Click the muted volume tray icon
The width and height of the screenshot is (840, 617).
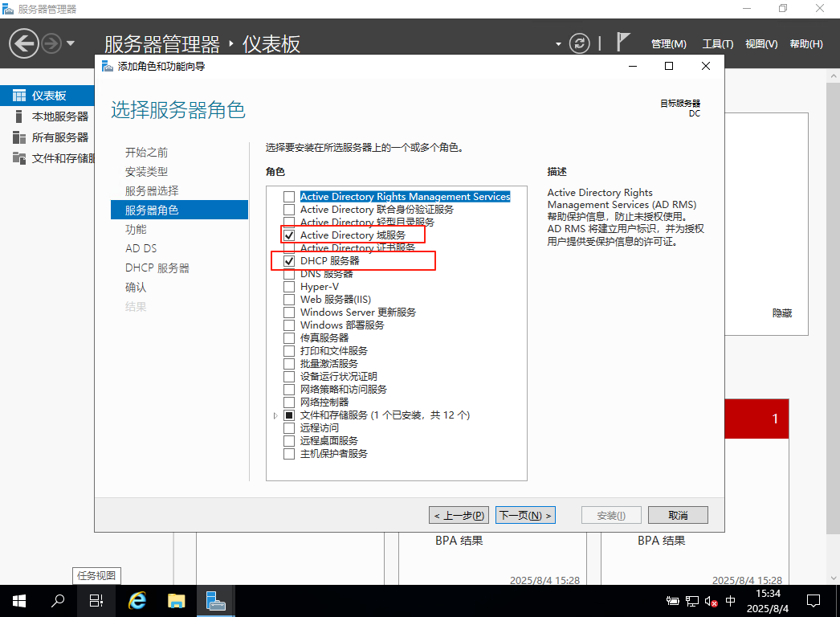(x=711, y=602)
